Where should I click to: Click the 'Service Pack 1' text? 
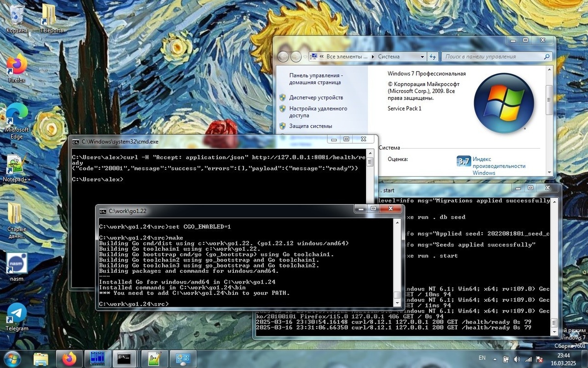404,108
